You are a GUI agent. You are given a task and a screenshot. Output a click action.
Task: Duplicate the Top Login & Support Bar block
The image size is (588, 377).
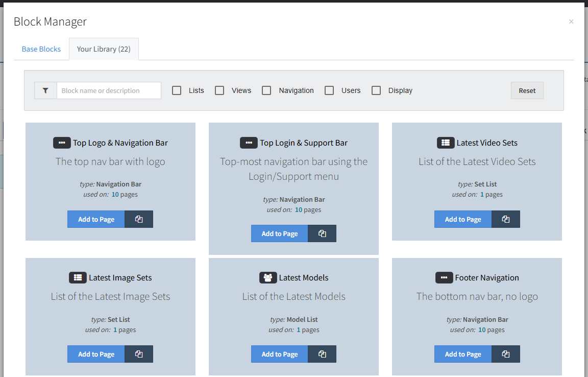[x=322, y=233]
